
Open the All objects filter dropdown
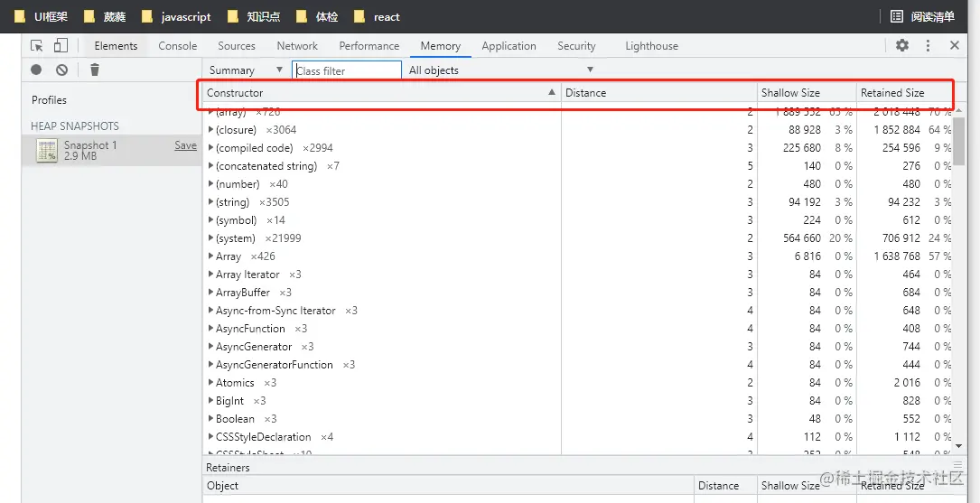tap(500, 70)
